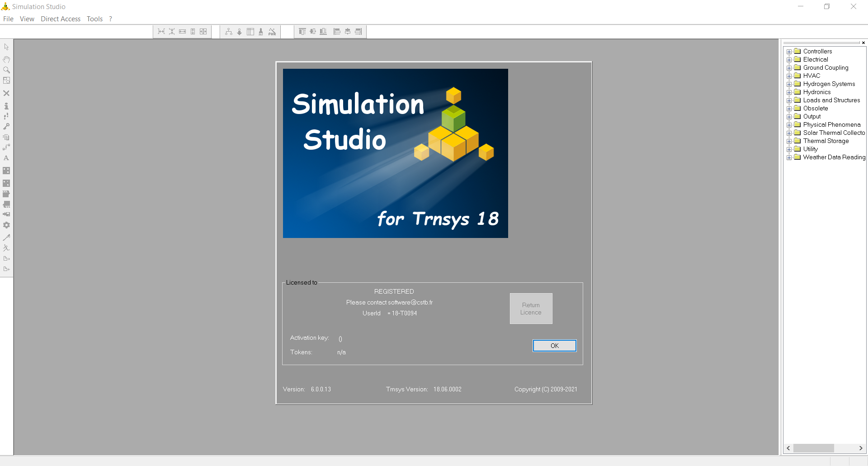Viewport: 868px width, 466px height.
Task: Click the table columns icon in top toolbar
Action: coord(250,32)
